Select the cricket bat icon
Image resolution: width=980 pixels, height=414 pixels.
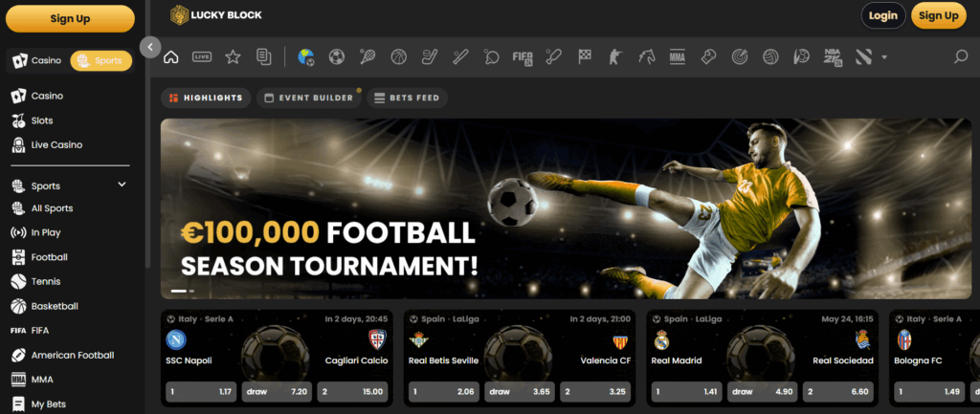tap(553, 56)
